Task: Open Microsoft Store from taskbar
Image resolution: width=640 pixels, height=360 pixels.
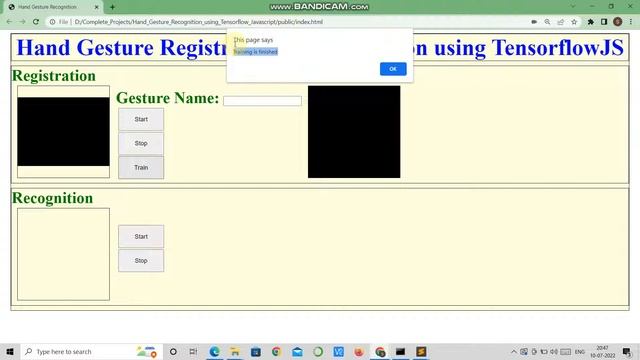Action: pyautogui.click(x=256, y=351)
